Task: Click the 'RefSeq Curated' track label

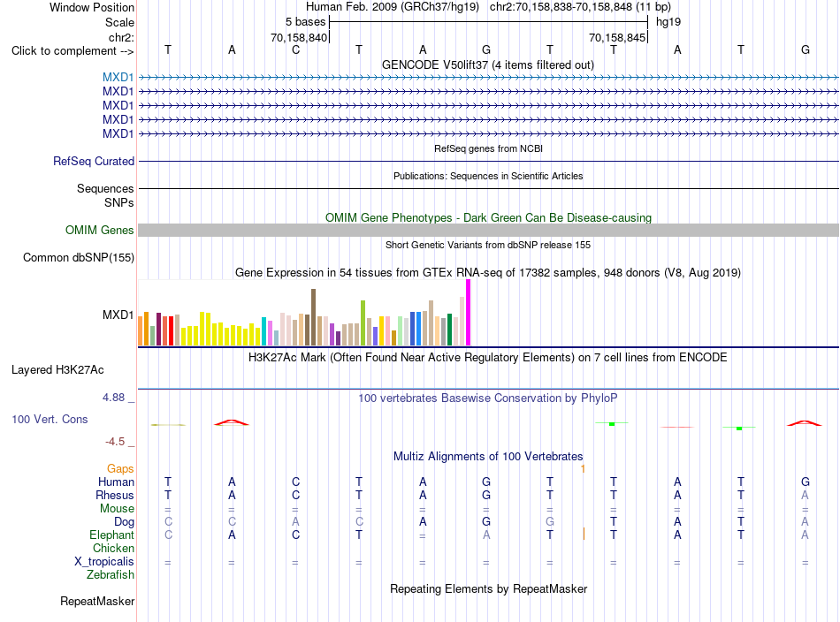Action: coord(94,161)
